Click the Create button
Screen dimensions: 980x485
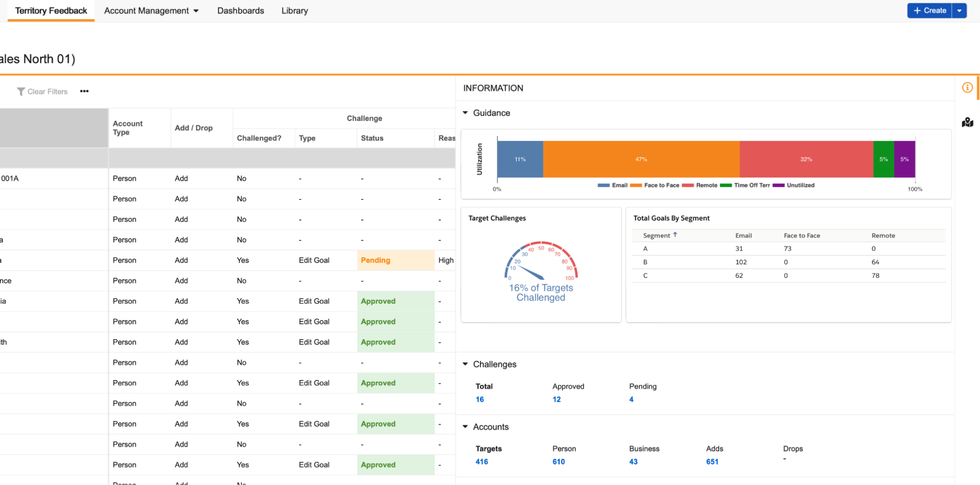coord(930,11)
